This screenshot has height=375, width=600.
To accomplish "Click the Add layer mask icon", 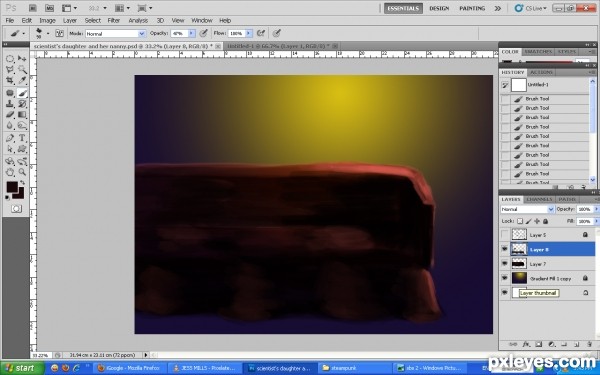I will click(x=539, y=344).
